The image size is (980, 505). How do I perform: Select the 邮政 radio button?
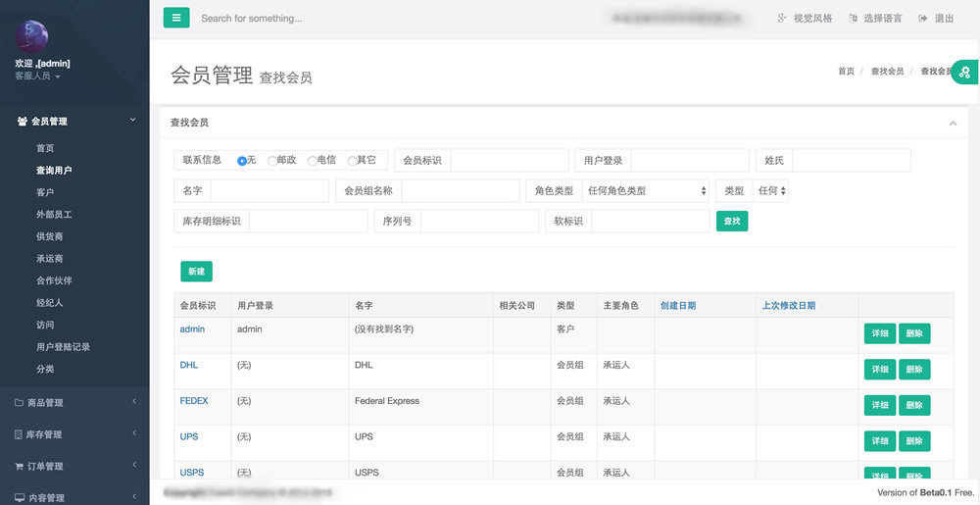coord(271,161)
